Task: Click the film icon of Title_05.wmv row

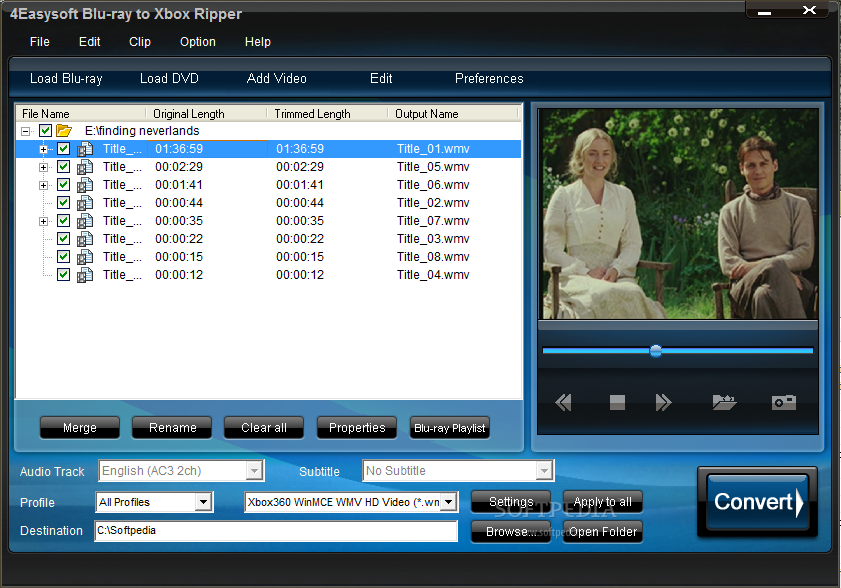Action: (x=85, y=167)
